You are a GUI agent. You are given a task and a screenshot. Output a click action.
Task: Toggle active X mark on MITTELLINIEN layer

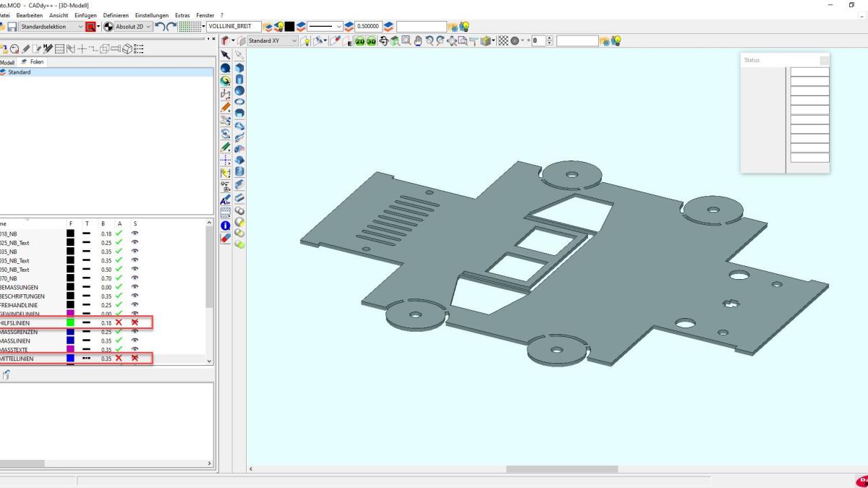pos(119,359)
